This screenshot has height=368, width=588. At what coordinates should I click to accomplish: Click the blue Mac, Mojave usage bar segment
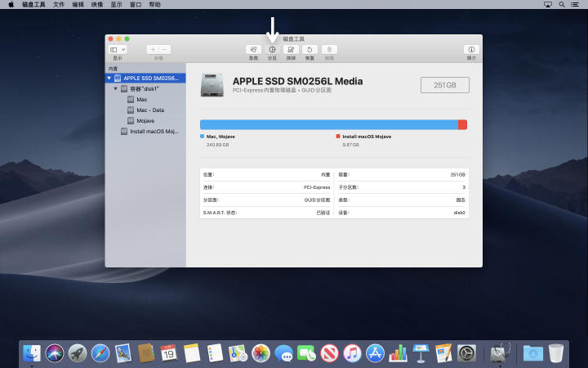pyautogui.click(x=329, y=124)
